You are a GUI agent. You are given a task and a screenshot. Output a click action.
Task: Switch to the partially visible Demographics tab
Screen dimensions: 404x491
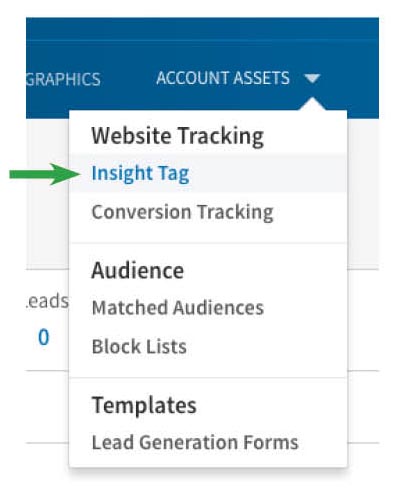point(63,79)
